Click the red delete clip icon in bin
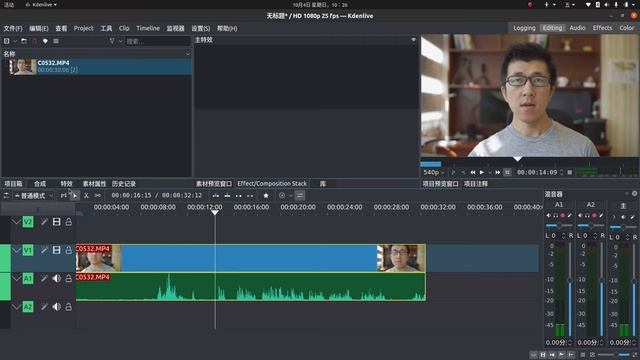This screenshot has width=640, height=360. (35, 41)
